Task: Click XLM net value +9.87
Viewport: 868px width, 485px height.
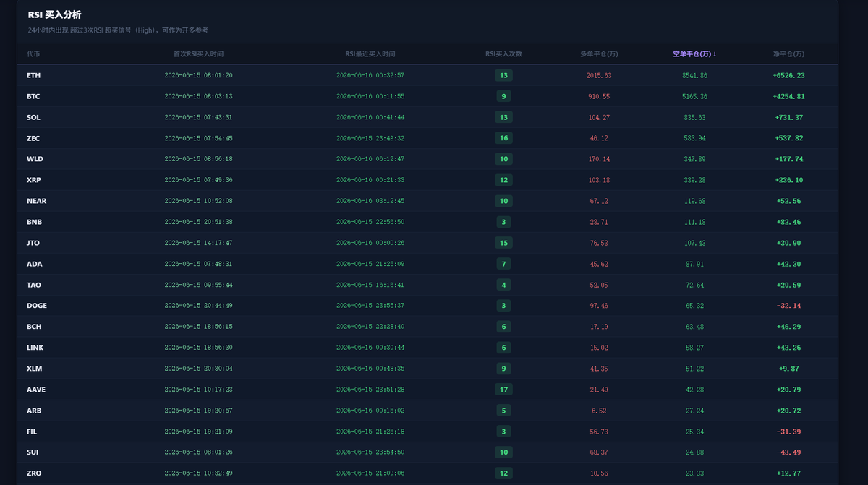Action: click(788, 369)
